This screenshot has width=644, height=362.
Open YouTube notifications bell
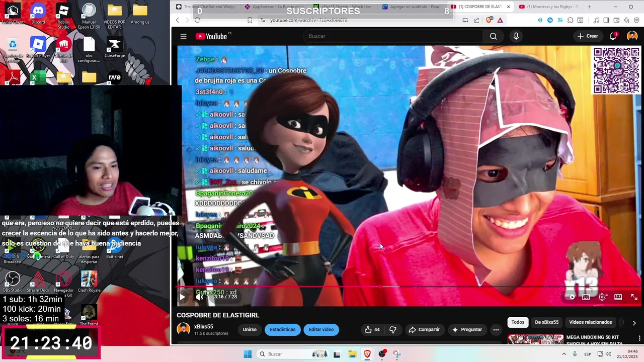[x=613, y=36]
